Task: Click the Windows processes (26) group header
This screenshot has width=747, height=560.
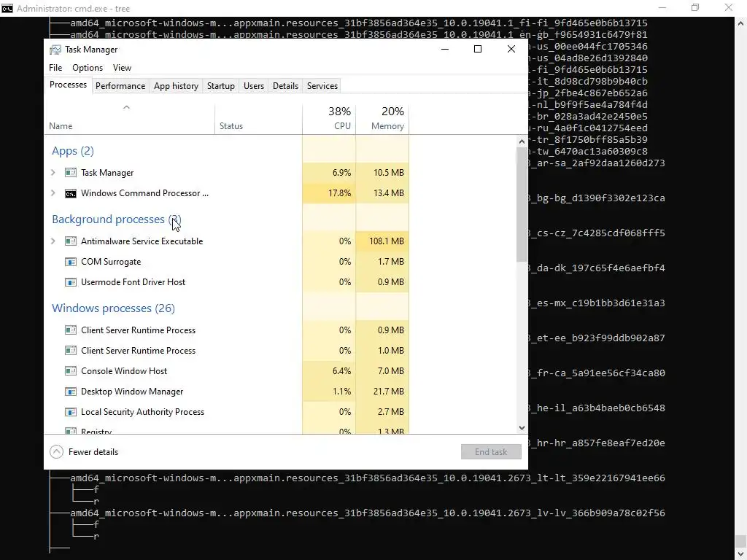Action: (x=113, y=308)
